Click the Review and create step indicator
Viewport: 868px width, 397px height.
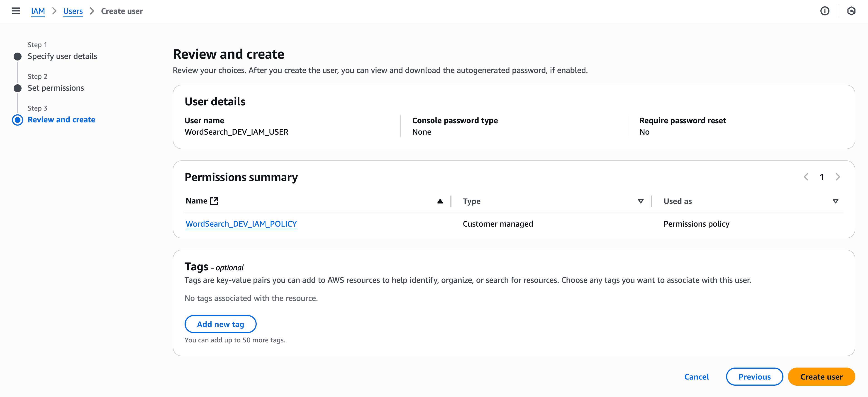pyautogui.click(x=61, y=120)
